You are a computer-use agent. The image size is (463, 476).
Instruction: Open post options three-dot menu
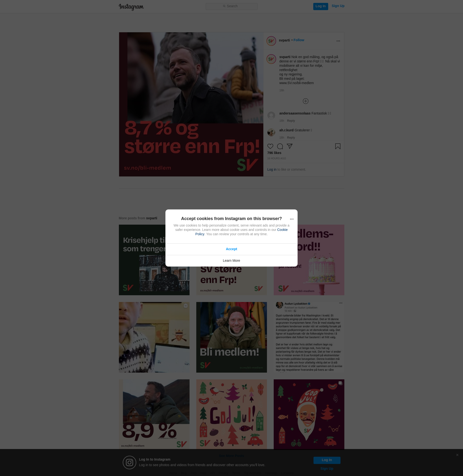tap(338, 41)
